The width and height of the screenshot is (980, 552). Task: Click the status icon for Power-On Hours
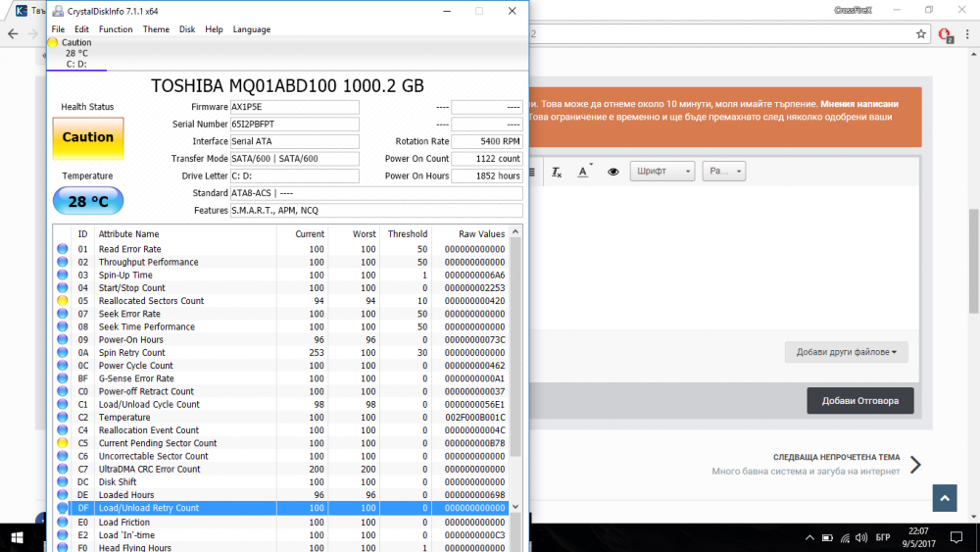click(63, 339)
